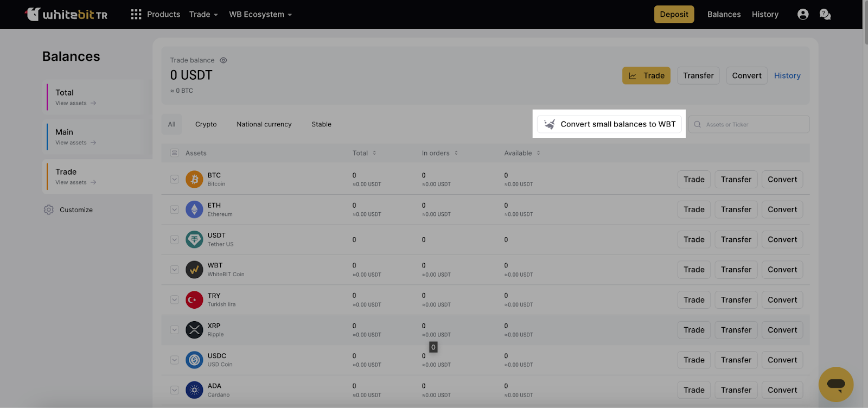Expand the ADA row chevron

click(x=175, y=390)
